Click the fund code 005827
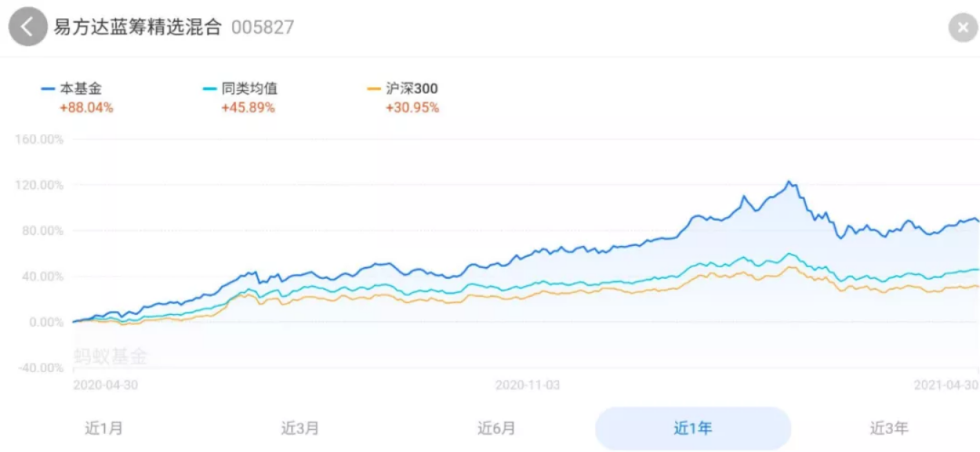Screen dimensions: 980x452 point(262,27)
